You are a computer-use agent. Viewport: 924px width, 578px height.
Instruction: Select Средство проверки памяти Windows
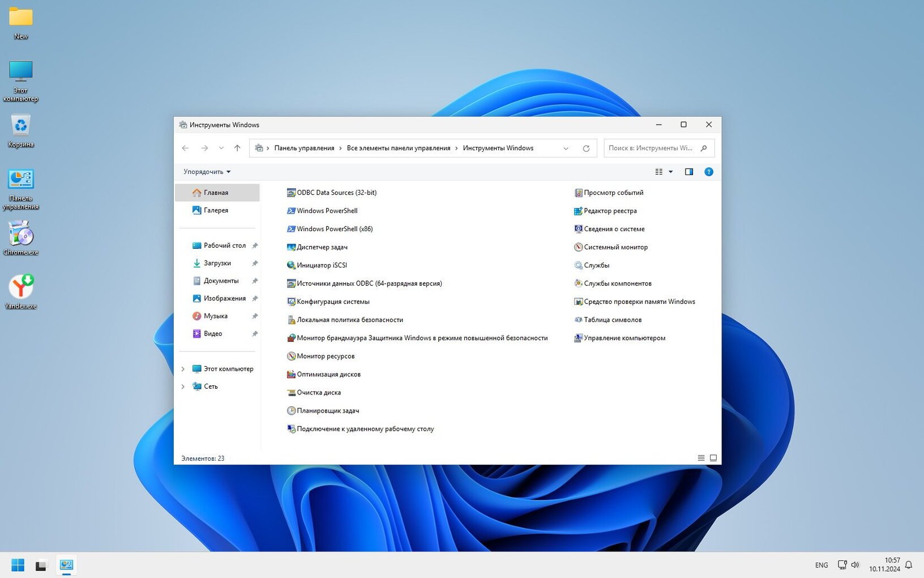[x=635, y=301]
